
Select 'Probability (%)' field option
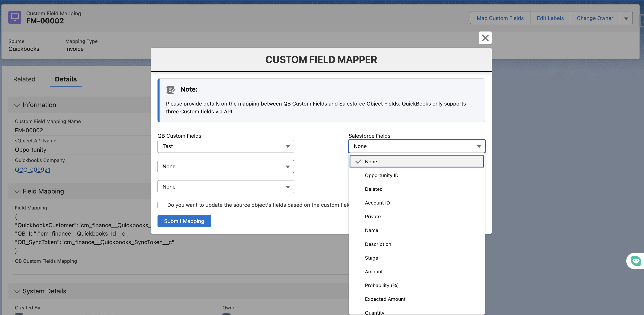pos(417,285)
